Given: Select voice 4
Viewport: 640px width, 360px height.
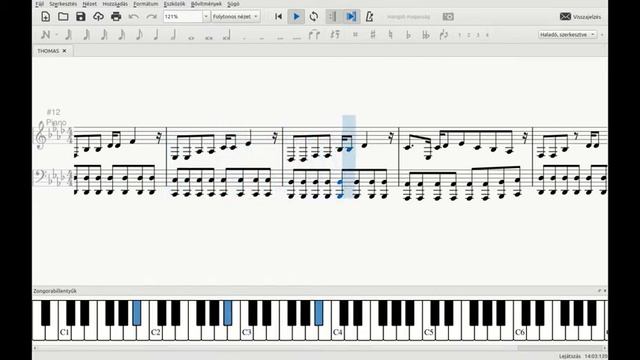Looking at the screenshot, I should pyautogui.click(x=487, y=35).
